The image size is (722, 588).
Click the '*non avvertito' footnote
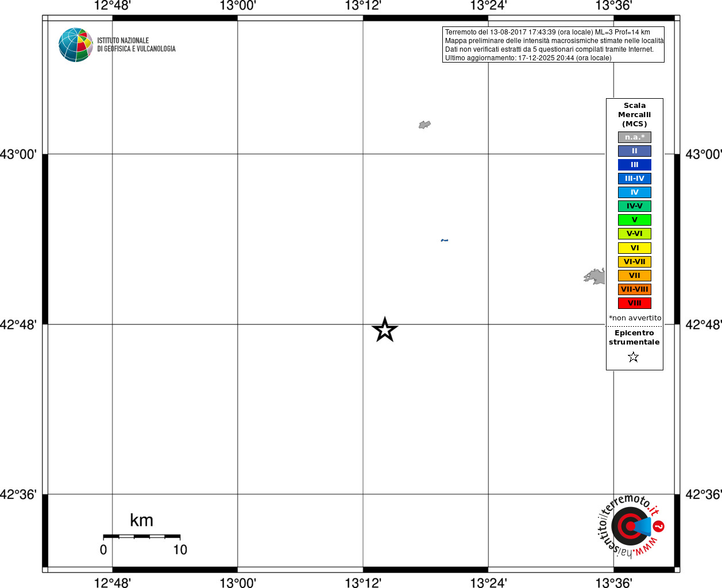[x=635, y=318]
